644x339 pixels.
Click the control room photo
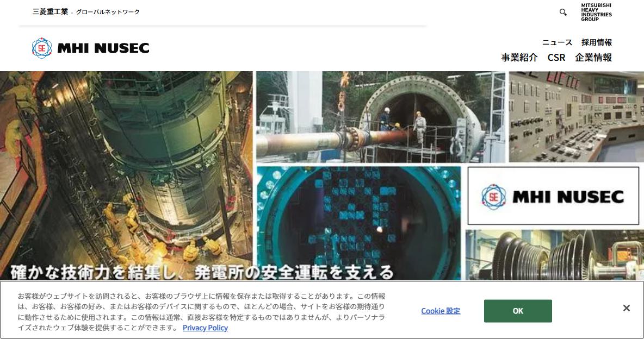[x=577, y=117]
